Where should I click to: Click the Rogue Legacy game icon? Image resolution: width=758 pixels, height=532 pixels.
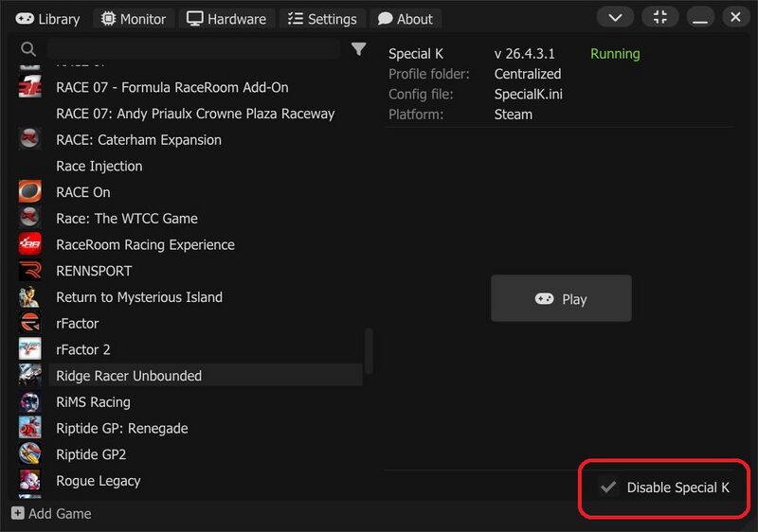[30, 480]
